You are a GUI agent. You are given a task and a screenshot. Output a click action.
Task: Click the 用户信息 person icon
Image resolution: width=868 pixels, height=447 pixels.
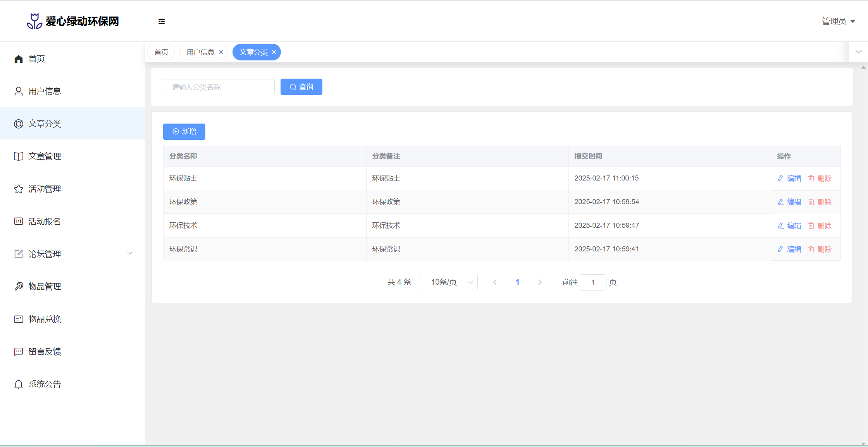click(x=19, y=91)
